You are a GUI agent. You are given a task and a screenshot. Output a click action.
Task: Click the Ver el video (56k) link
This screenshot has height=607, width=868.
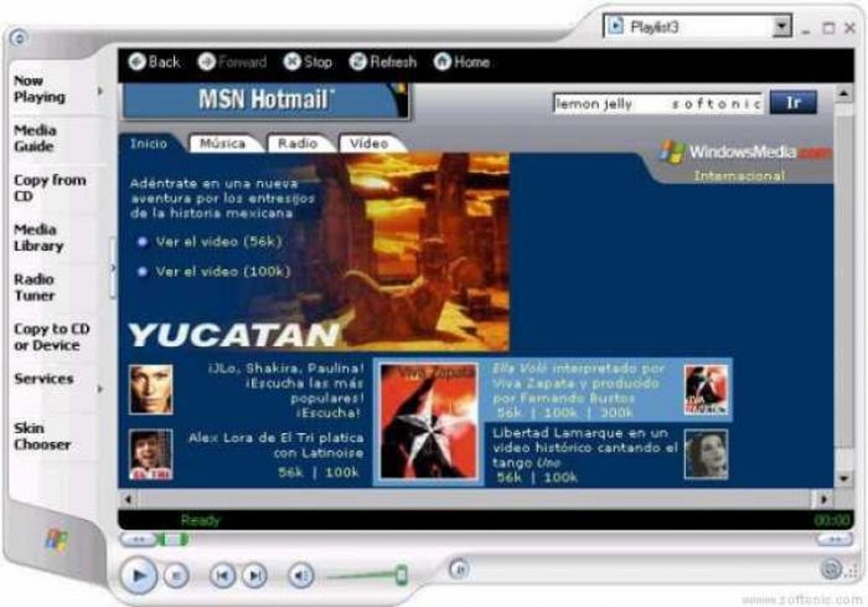[219, 242]
